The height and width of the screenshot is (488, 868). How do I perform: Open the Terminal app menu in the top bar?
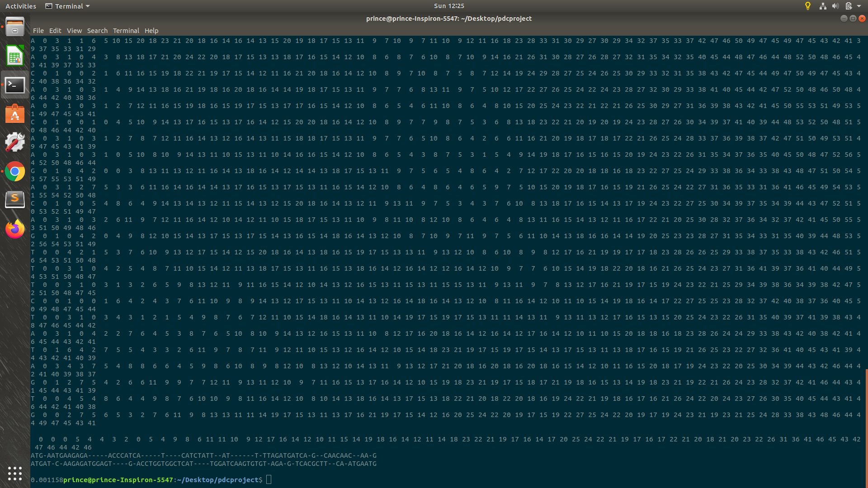pyautogui.click(x=67, y=6)
